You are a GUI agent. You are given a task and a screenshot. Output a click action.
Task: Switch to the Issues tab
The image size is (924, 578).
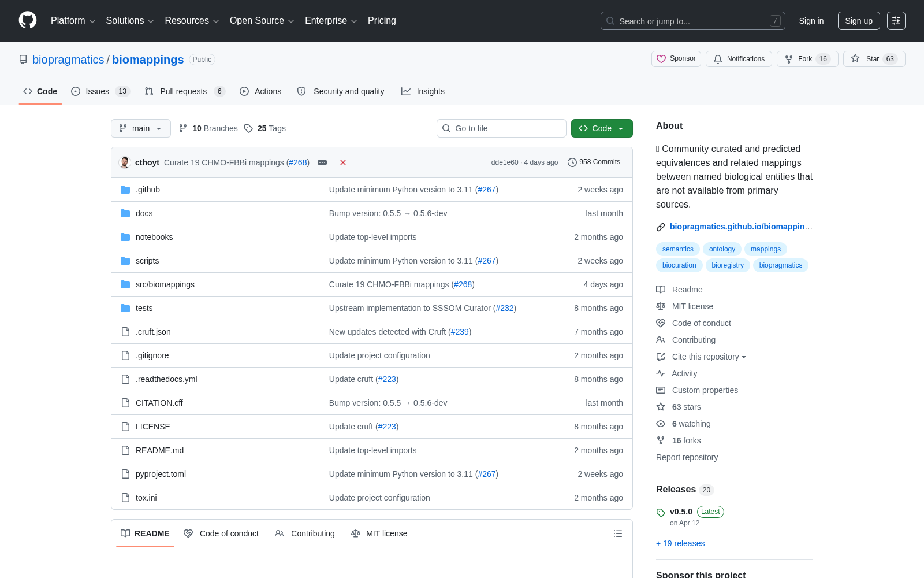[100, 91]
